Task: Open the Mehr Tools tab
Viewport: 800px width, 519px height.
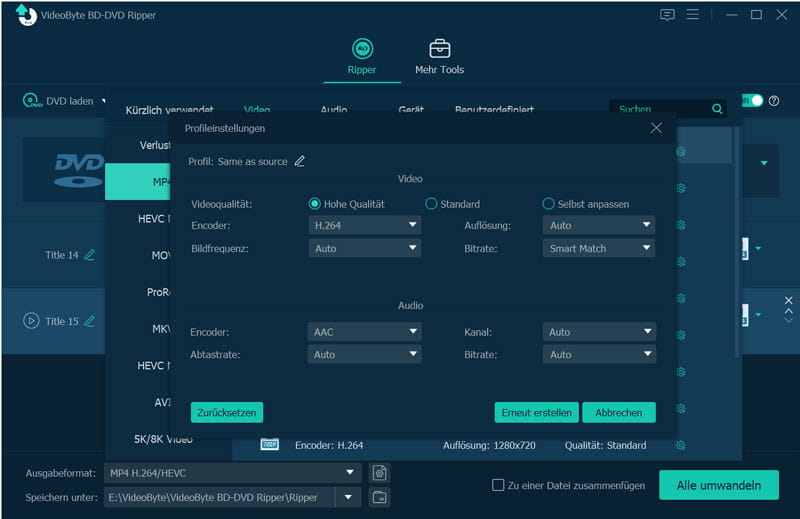Action: coord(439,57)
